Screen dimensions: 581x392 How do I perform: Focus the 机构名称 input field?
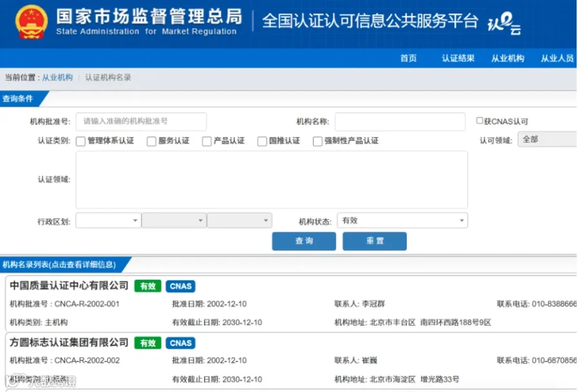tap(400, 121)
